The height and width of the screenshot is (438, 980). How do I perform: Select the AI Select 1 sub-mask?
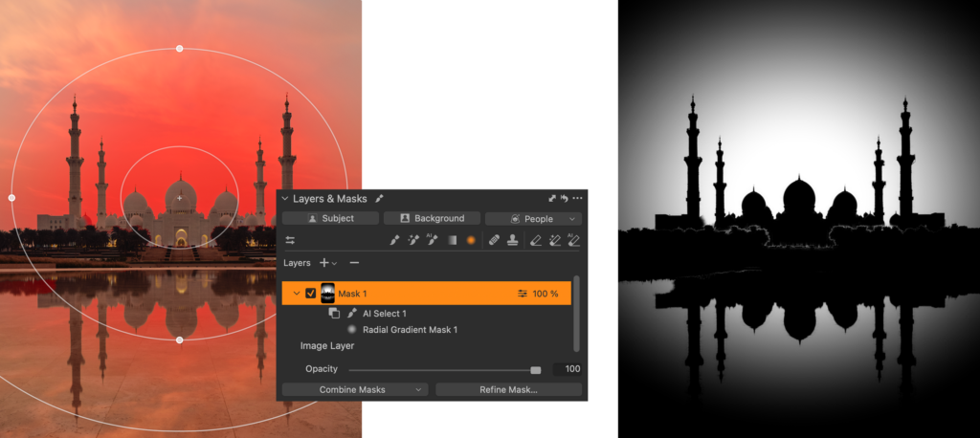click(384, 314)
